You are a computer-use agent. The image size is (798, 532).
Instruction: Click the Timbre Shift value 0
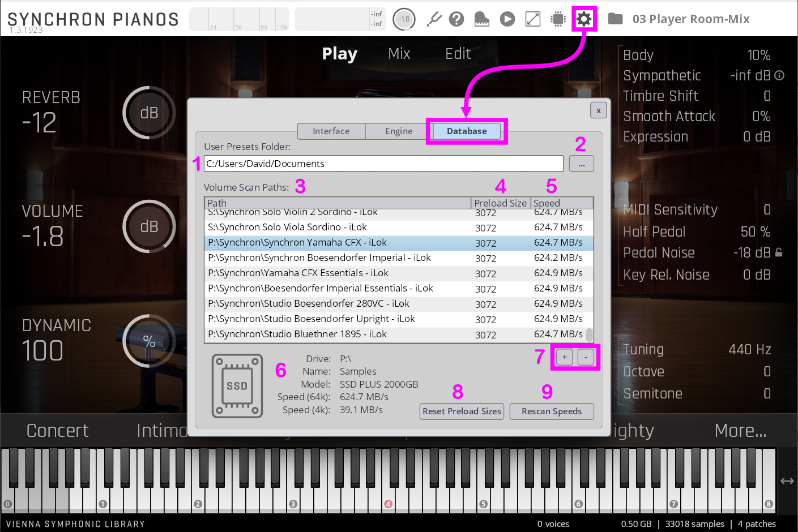point(767,96)
